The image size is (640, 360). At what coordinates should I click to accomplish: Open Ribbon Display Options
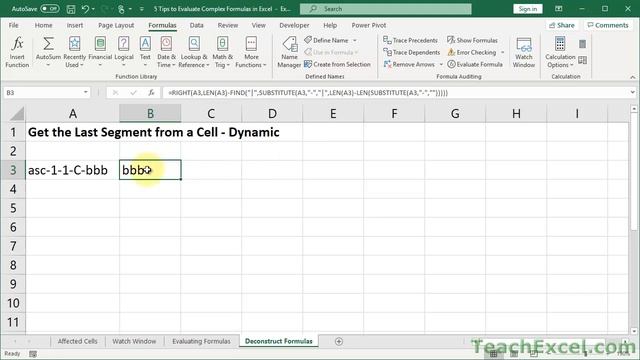[559, 9]
